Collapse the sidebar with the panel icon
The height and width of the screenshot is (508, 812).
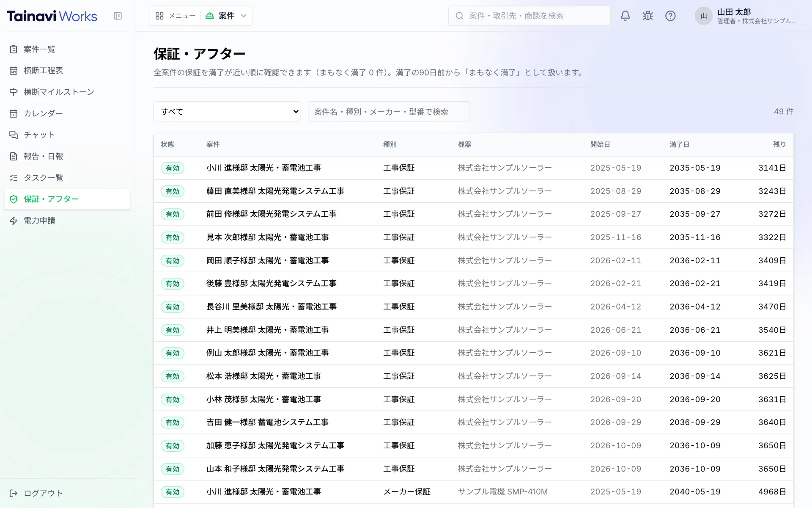[118, 16]
